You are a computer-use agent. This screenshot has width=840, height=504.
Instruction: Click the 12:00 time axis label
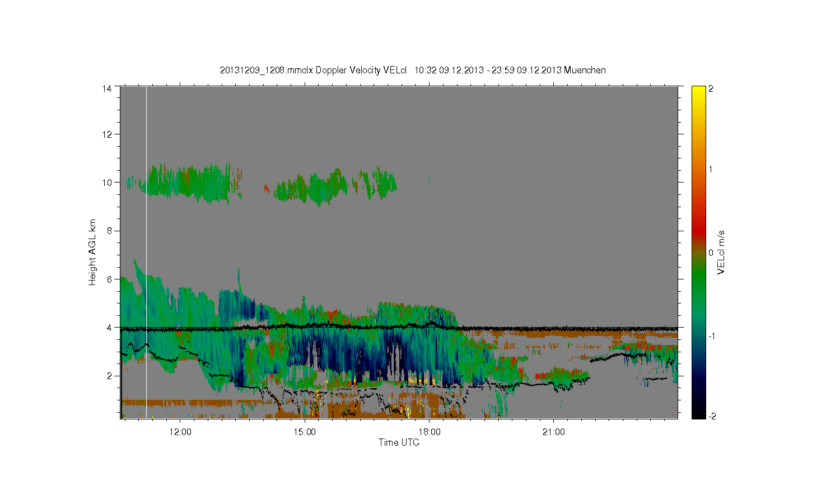click(x=180, y=432)
